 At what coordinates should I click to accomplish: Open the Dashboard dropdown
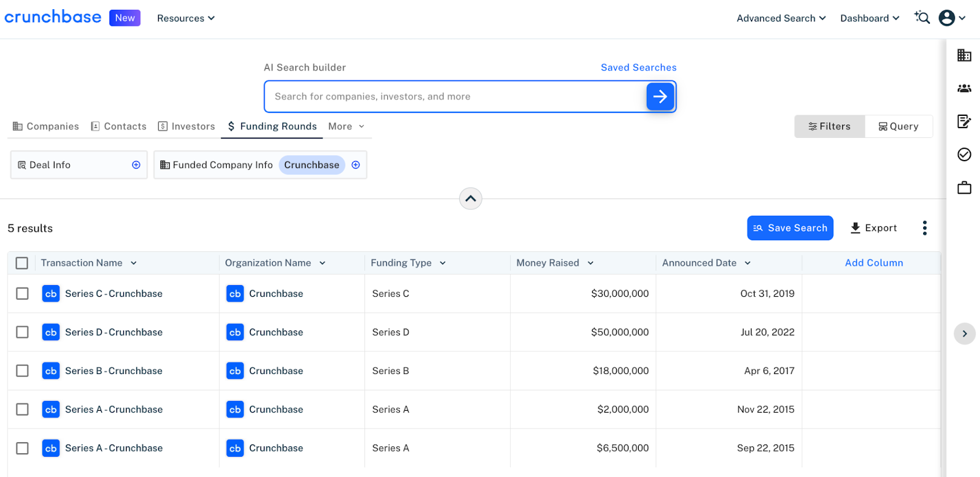(x=870, y=18)
